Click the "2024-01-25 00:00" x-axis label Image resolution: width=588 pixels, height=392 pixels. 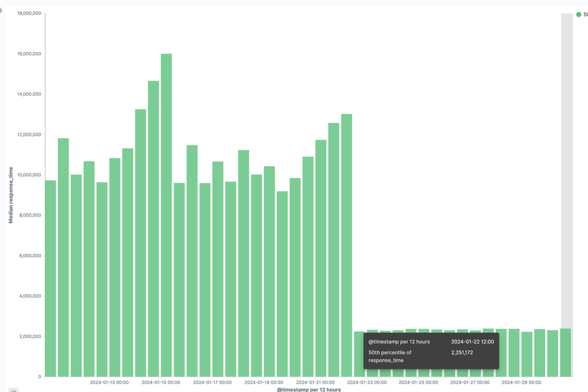(x=418, y=382)
